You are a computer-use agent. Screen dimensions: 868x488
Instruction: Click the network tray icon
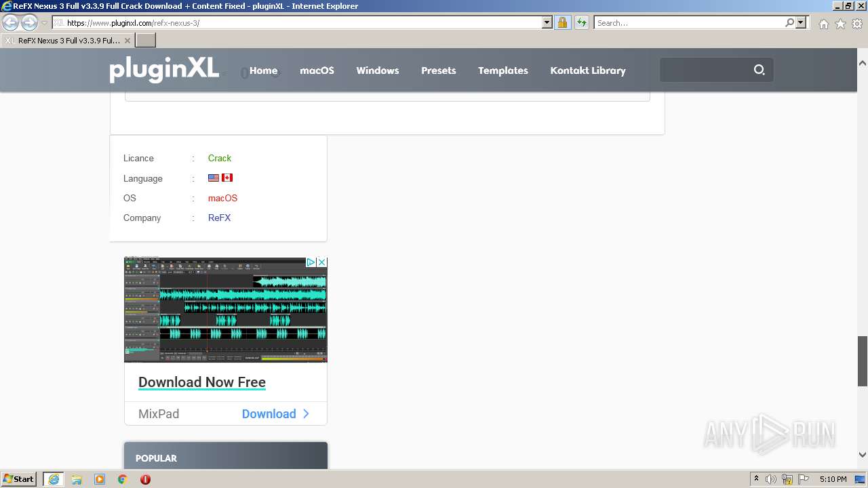pos(787,479)
